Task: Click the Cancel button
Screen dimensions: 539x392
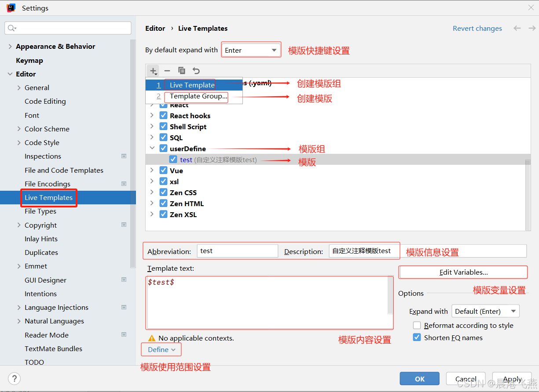Action: pos(466,379)
